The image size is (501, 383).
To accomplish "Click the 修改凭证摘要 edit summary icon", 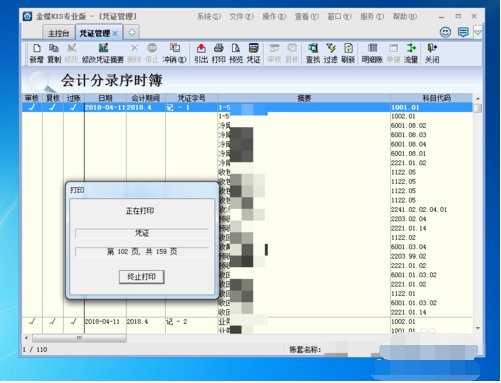I will tap(103, 53).
